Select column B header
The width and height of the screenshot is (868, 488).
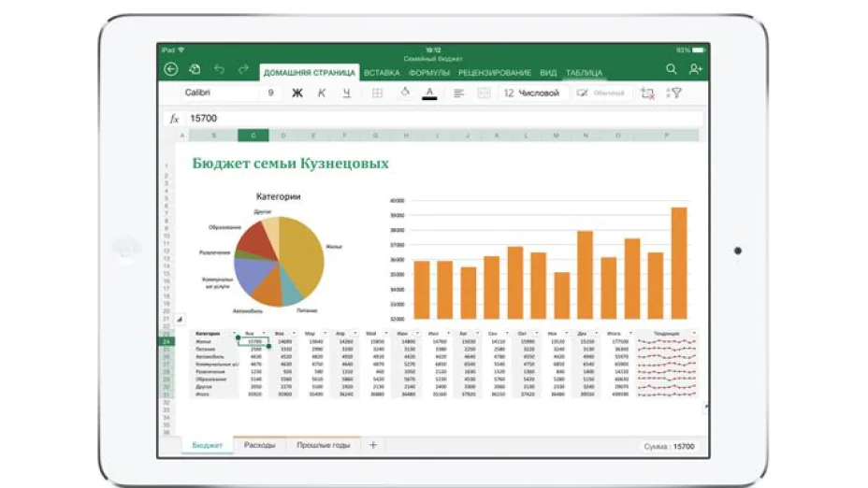pyautogui.click(x=213, y=136)
